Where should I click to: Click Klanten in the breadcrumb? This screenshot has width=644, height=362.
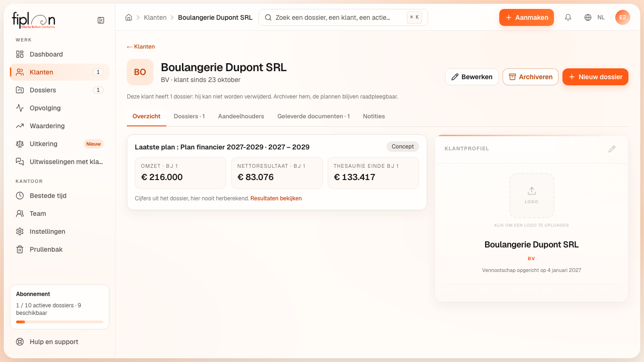coord(156,17)
